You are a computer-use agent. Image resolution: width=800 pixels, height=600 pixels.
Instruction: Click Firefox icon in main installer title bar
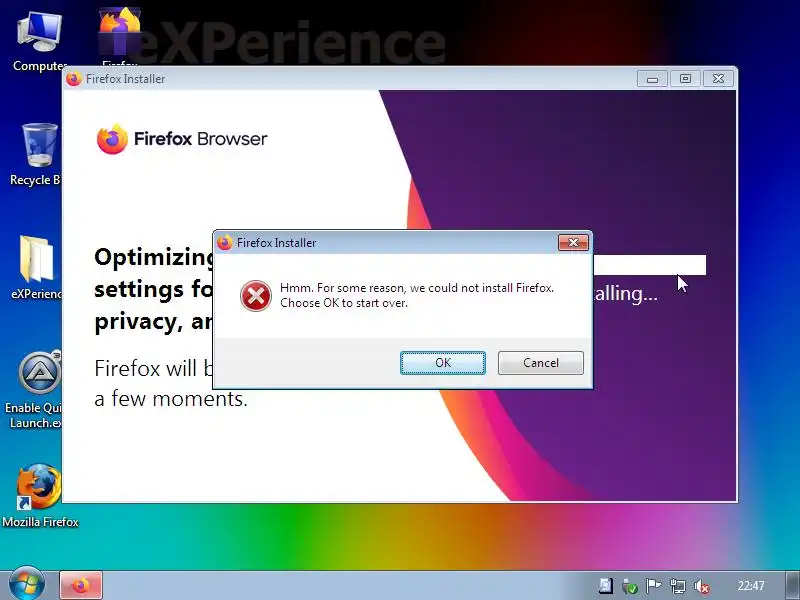pos(73,79)
